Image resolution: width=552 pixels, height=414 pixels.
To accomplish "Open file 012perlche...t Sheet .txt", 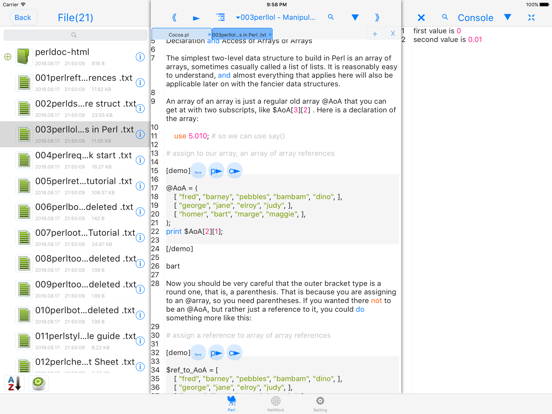I will (74, 364).
